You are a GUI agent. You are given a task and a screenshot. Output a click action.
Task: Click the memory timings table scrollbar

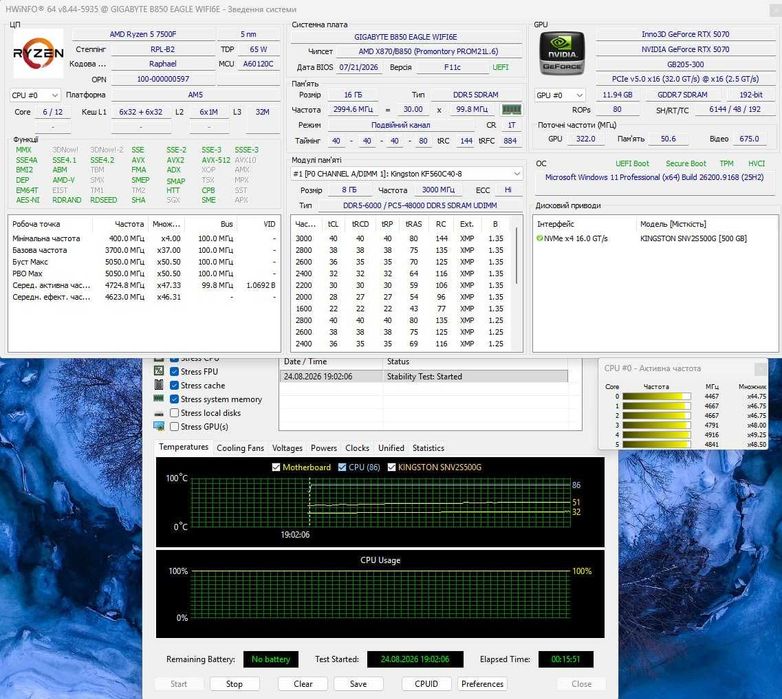[x=517, y=257]
